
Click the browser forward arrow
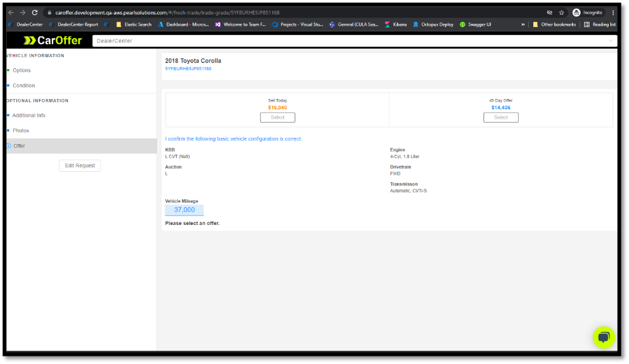pos(23,13)
